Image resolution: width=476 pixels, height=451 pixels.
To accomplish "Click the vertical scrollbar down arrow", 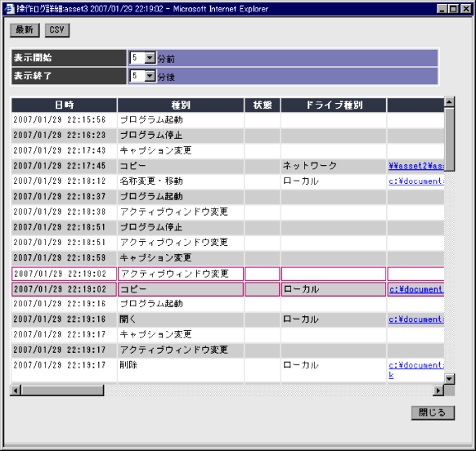I will pos(449,379).
